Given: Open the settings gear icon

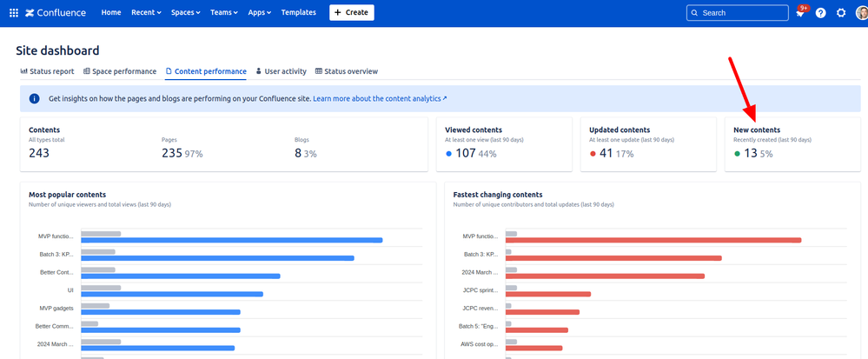Looking at the screenshot, I should [x=840, y=13].
